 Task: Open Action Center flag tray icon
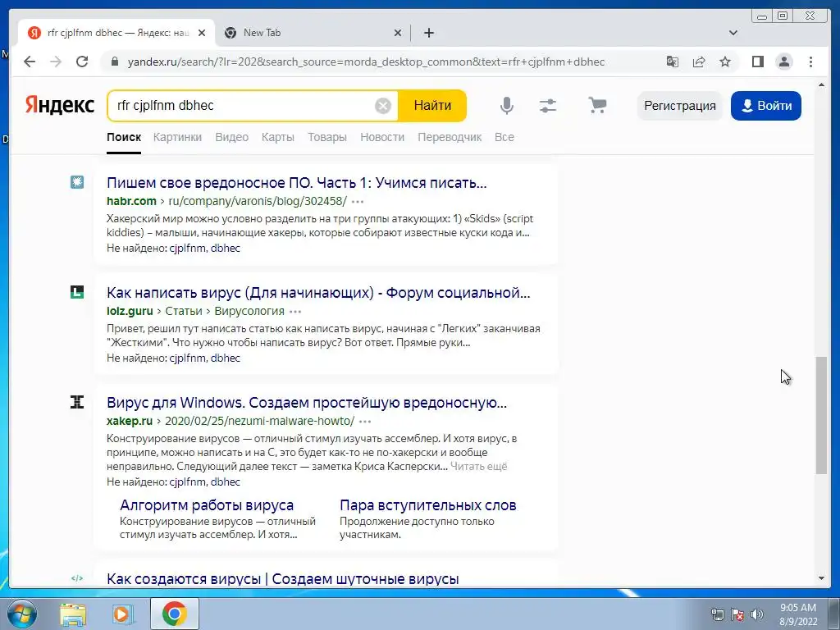(x=737, y=614)
